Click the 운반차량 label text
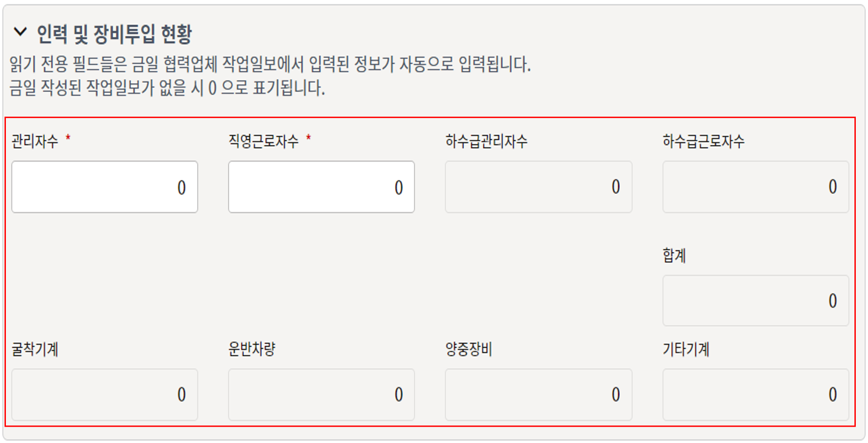This screenshot has height=443, width=868. click(x=252, y=349)
